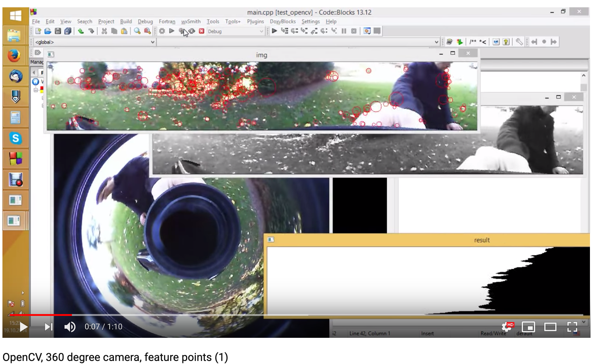Run the program with the play icon
Viewport: 593px width, 364px height.
click(x=172, y=31)
